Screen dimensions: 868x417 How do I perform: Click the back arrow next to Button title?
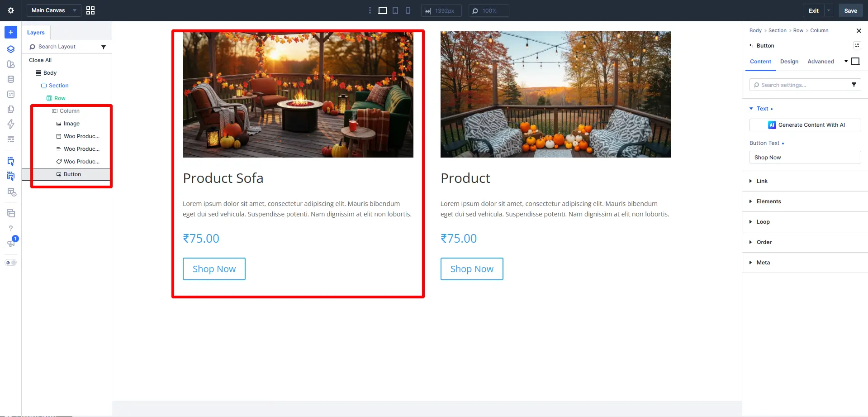(x=751, y=46)
